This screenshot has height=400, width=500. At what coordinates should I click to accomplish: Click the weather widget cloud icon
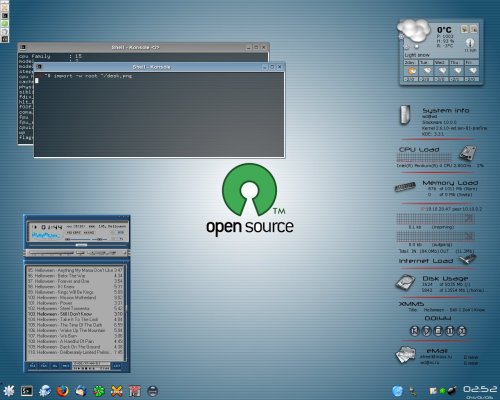(414, 31)
